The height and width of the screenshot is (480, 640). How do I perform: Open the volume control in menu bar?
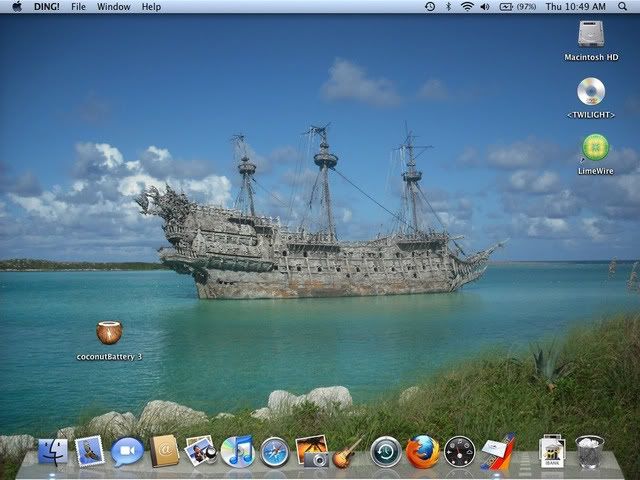[485, 7]
